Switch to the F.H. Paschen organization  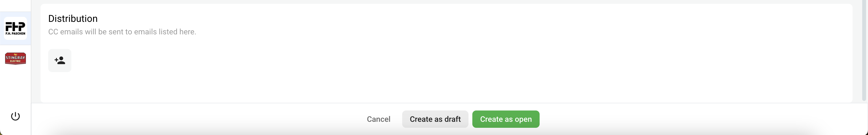tap(15, 29)
